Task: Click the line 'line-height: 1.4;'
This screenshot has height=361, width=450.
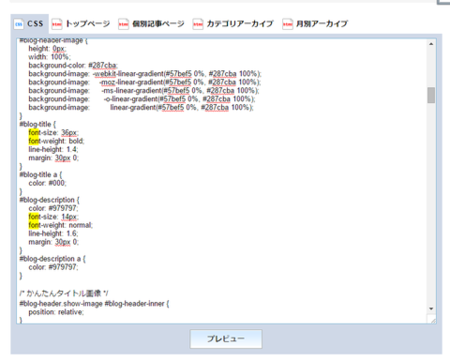Action: [x=53, y=149]
